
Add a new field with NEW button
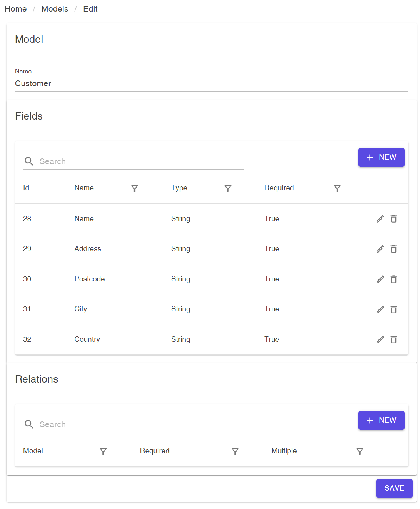(381, 157)
